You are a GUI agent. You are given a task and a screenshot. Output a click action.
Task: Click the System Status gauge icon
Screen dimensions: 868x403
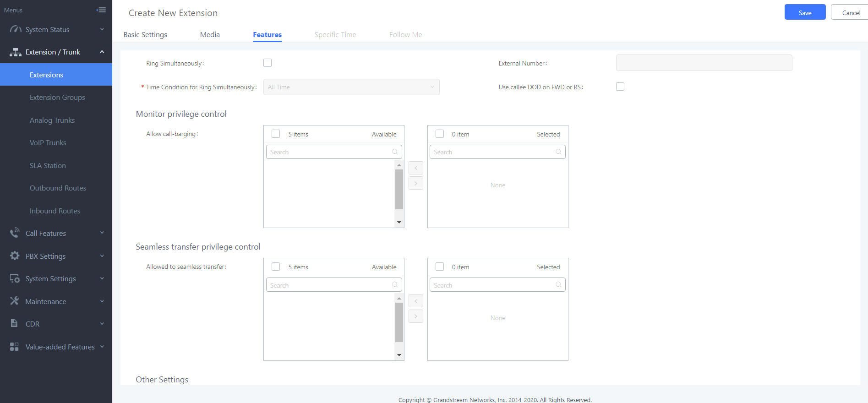16,29
